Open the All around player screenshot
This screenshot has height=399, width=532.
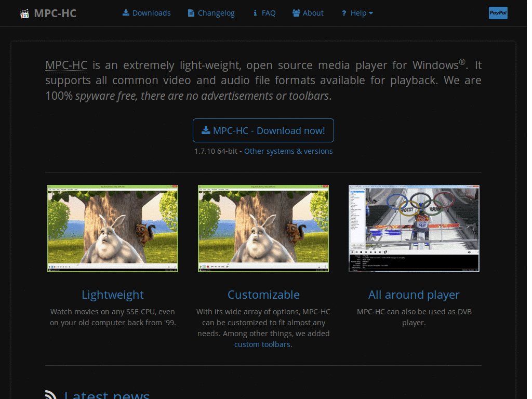[x=414, y=229]
